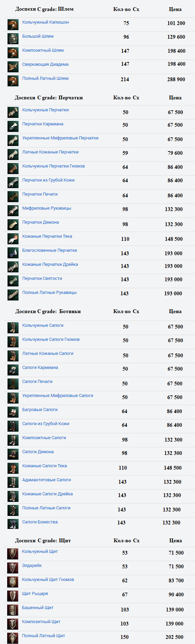Viewport: 195px width, 644px height.
Task: Open the Щит Рыцаря link
Action: (x=35, y=594)
